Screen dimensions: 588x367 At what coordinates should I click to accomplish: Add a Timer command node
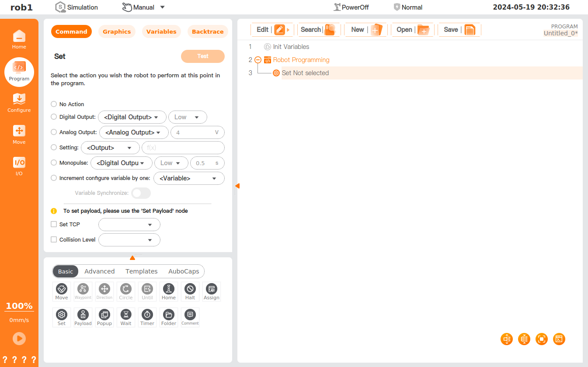click(x=147, y=317)
